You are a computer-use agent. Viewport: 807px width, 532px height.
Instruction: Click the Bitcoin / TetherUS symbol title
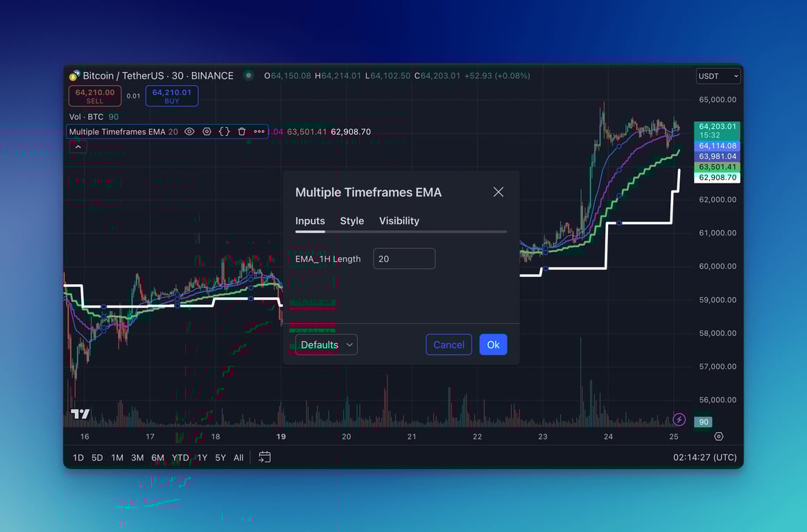(x=159, y=76)
